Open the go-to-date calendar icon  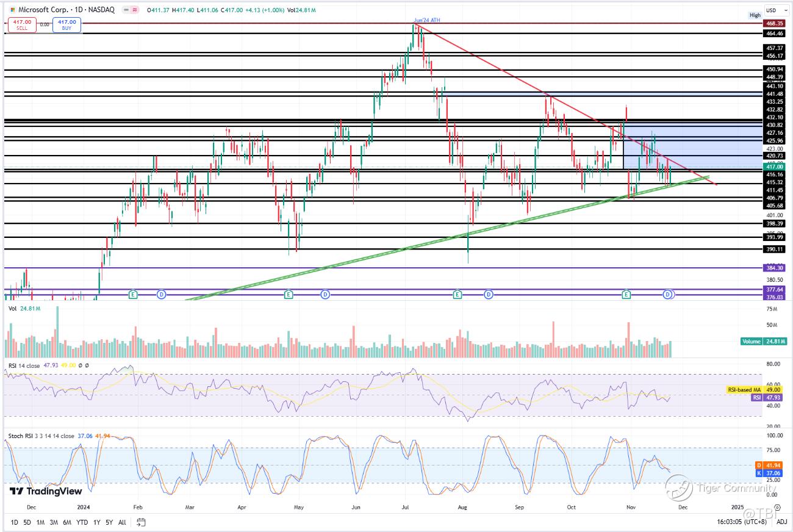tap(141, 522)
